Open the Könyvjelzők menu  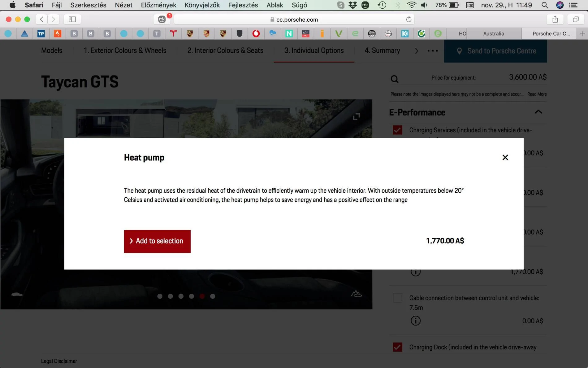click(202, 5)
